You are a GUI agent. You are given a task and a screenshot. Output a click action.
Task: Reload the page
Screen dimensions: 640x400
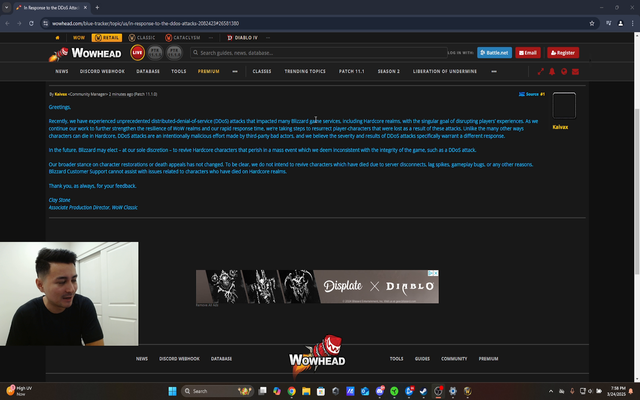click(x=31, y=24)
